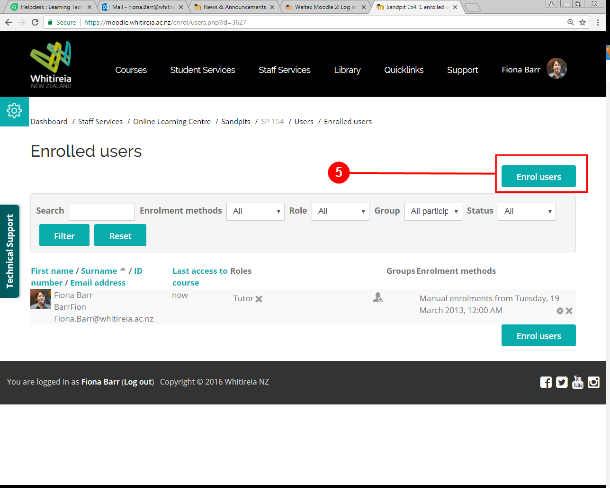Open Role filter dropdown
This screenshot has height=488, width=610.
pos(340,211)
